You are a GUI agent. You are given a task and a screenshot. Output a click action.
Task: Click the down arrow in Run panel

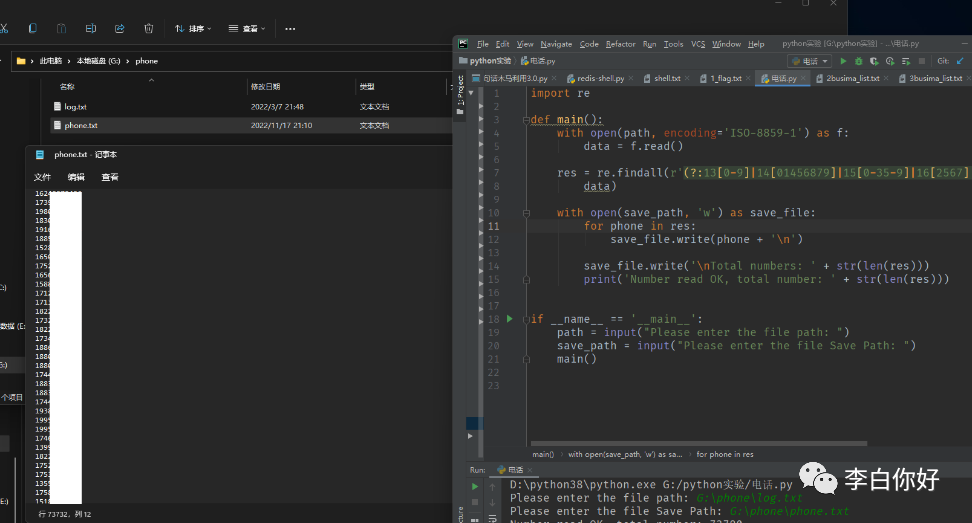493,502
